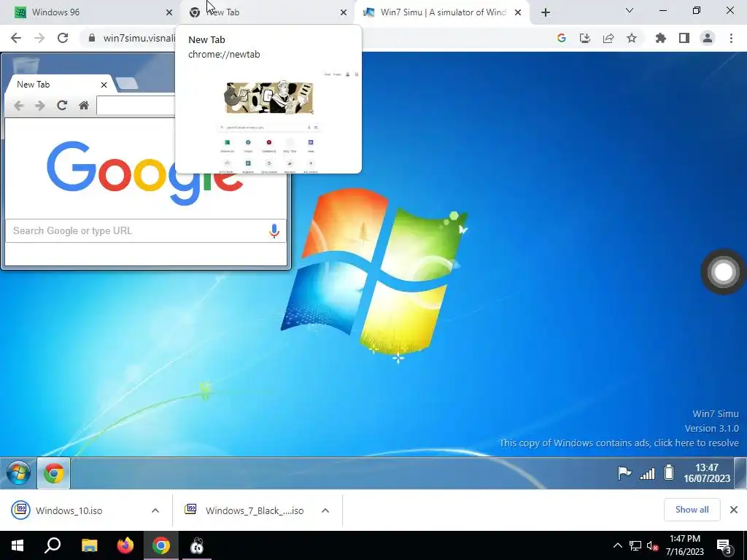Launch Firefox from the taskbar
The width and height of the screenshot is (747, 560).
(125, 545)
